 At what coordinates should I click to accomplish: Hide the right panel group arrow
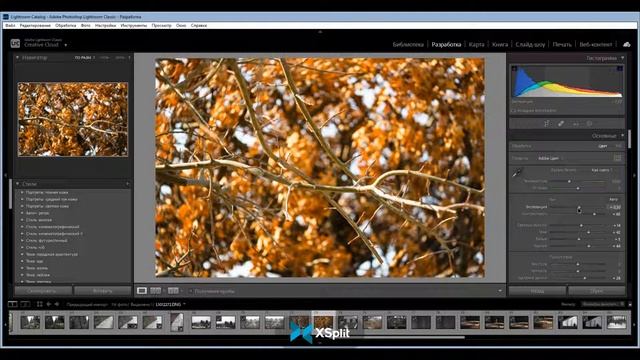[635, 176]
